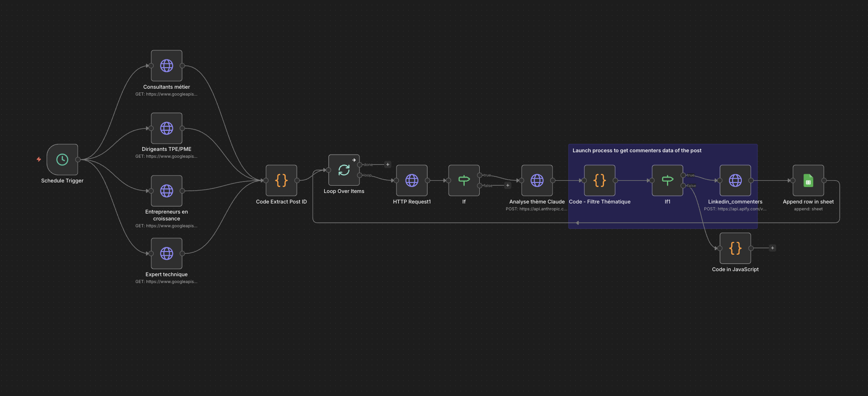Image resolution: width=868 pixels, height=396 pixels.
Task: Add node to If false branch
Action: (508, 186)
